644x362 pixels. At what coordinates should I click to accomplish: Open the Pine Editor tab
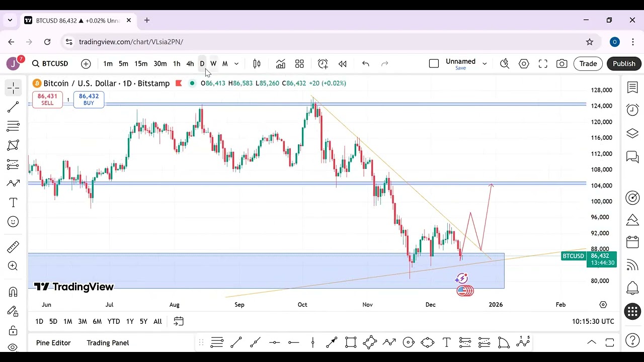[x=53, y=343]
